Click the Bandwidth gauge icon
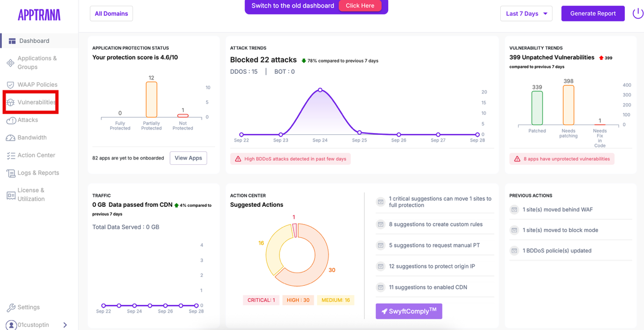The width and height of the screenshot is (644, 330). coord(10,138)
